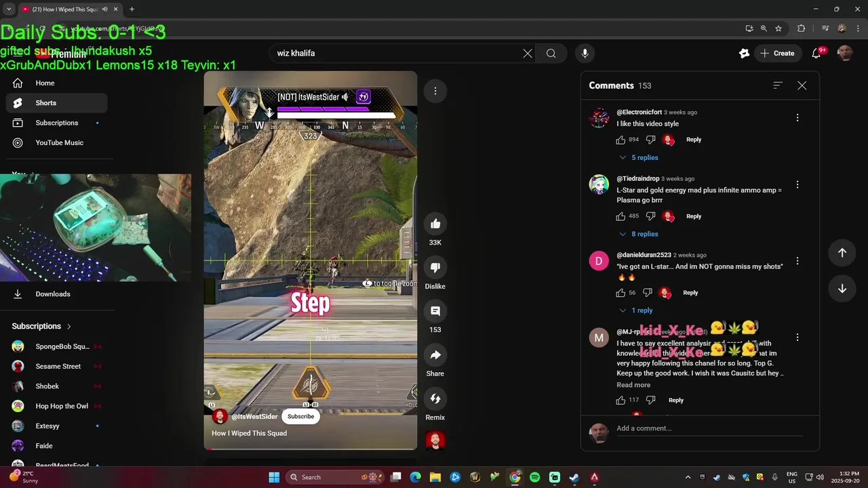868x488 pixels.
Task: Close the Comments panel
Action: coord(802,85)
